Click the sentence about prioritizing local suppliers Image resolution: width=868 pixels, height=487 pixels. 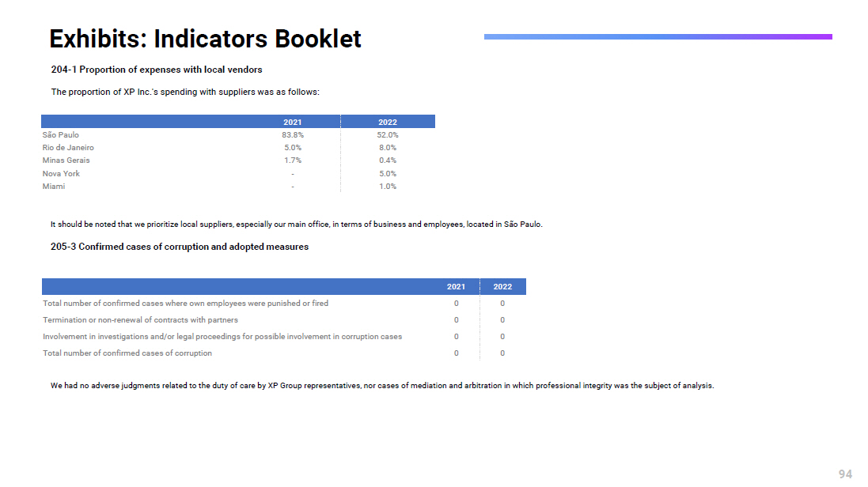point(296,225)
